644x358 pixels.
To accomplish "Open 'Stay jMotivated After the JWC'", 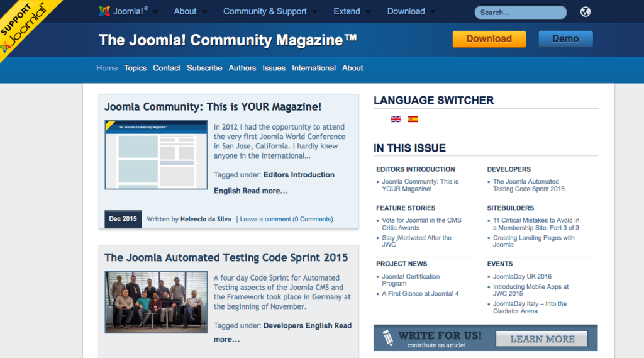I will point(416,241).
